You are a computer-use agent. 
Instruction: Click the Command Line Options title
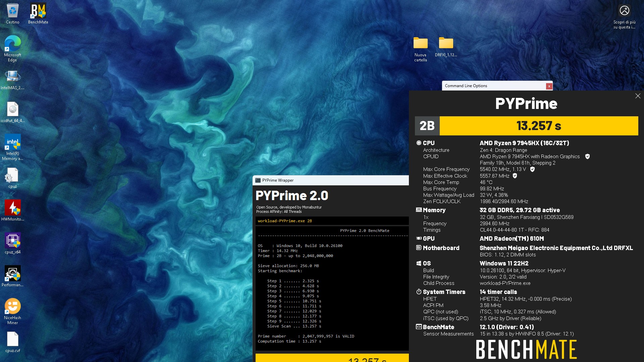466,86
